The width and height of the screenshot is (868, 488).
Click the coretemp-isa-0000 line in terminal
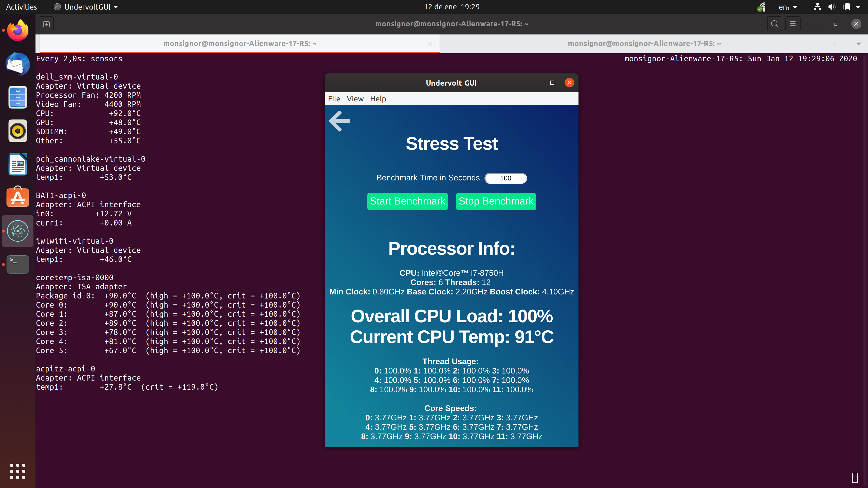75,277
